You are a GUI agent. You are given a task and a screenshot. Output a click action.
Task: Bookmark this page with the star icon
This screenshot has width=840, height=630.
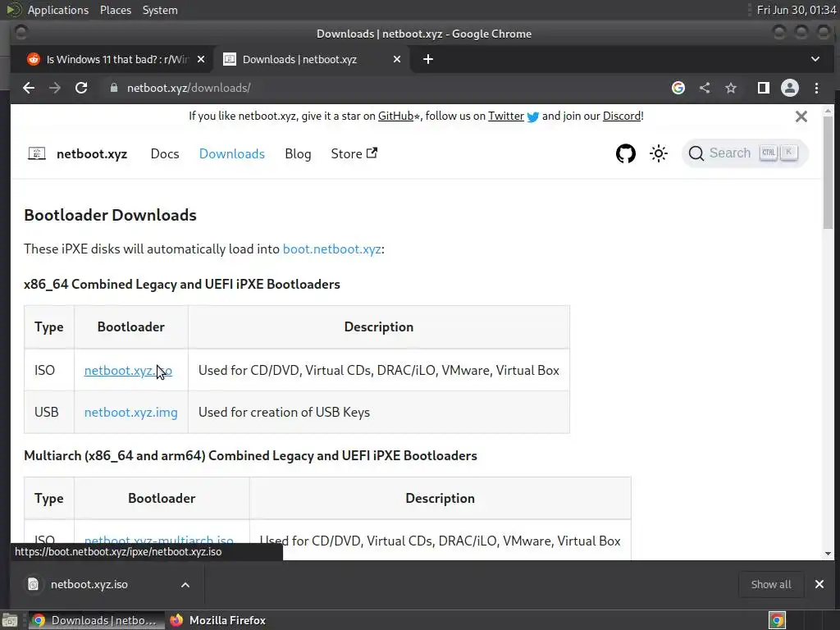click(731, 88)
